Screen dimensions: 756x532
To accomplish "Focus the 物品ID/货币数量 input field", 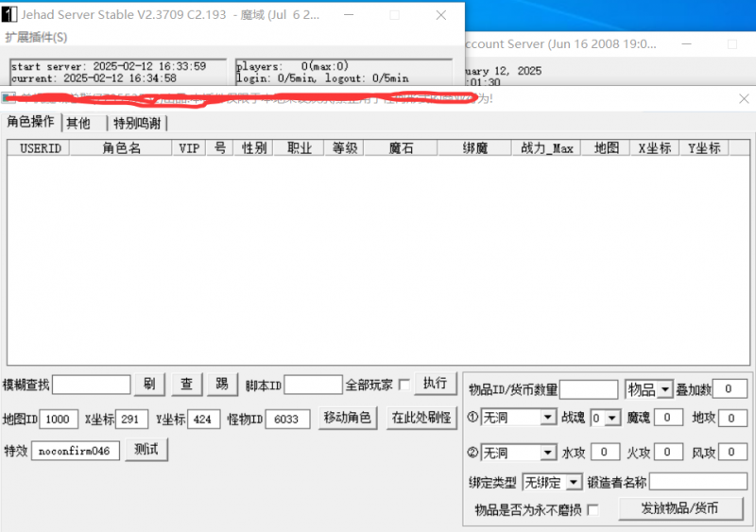I will tap(588, 389).
